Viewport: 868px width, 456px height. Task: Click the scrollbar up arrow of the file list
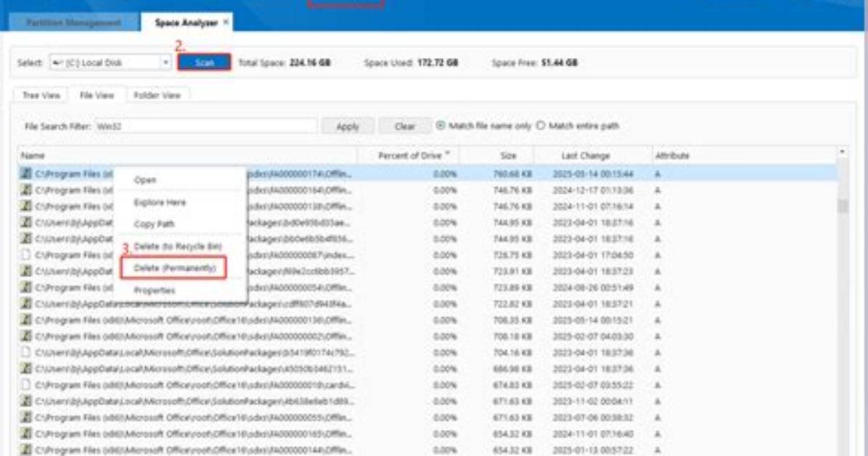(x=843, y=151)
